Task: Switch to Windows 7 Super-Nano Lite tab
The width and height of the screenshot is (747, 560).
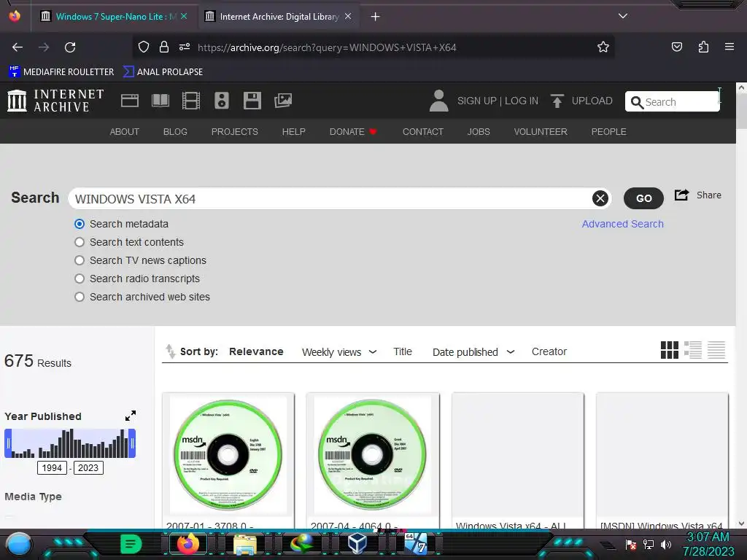Action: [x=114, y=17]
